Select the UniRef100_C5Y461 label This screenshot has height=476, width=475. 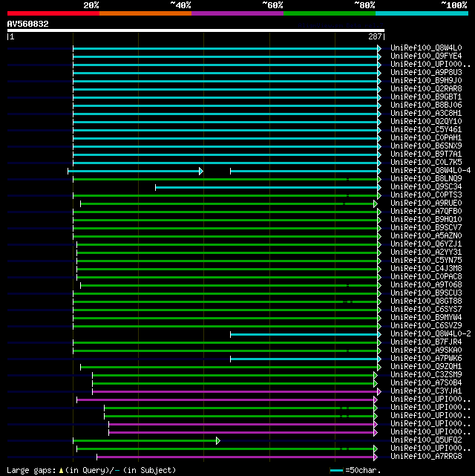coord(426,130)
